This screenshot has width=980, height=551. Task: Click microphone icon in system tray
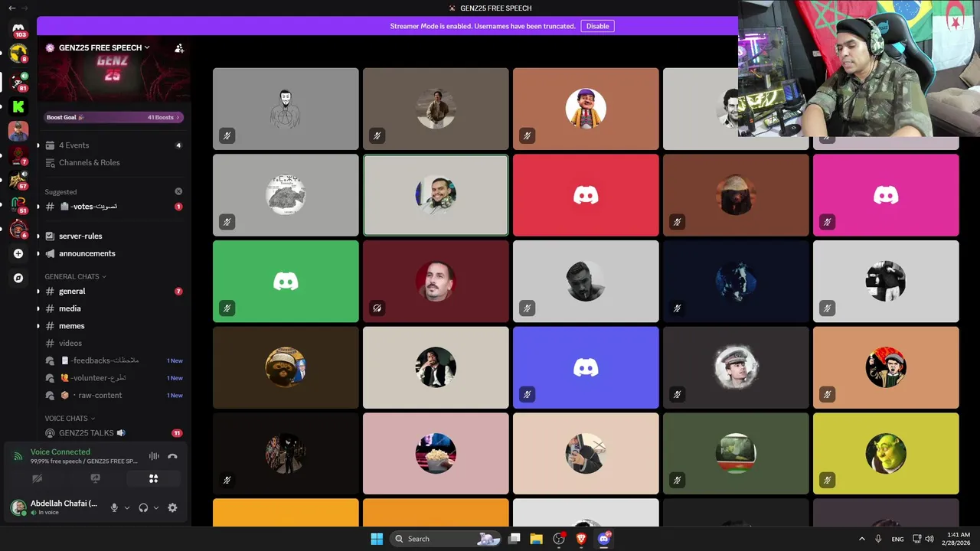pos(878,539)
